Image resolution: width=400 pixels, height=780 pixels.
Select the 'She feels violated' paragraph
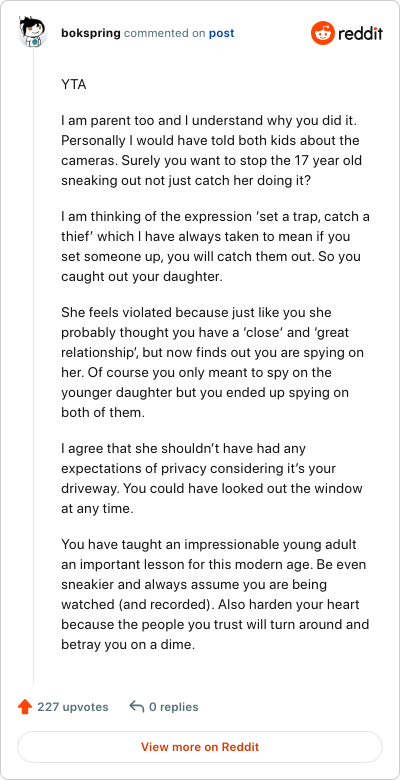point(212,362)
